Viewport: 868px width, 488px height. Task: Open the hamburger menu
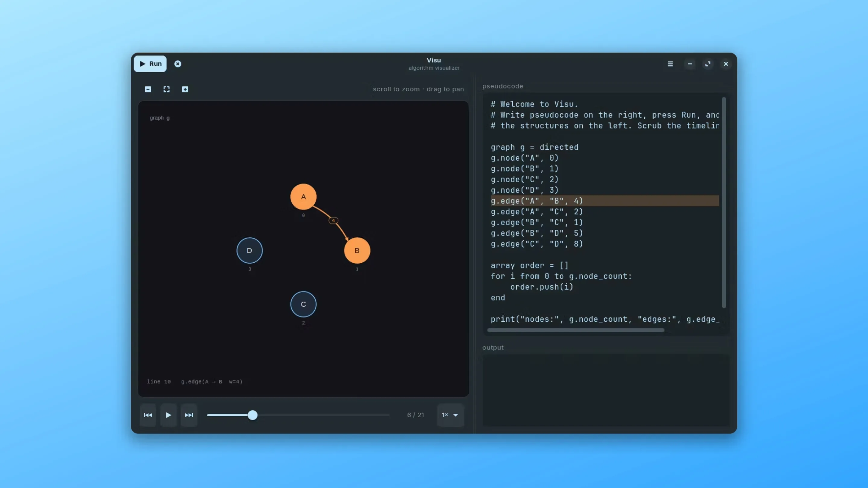pyautogui.click(x=670, y=64)
